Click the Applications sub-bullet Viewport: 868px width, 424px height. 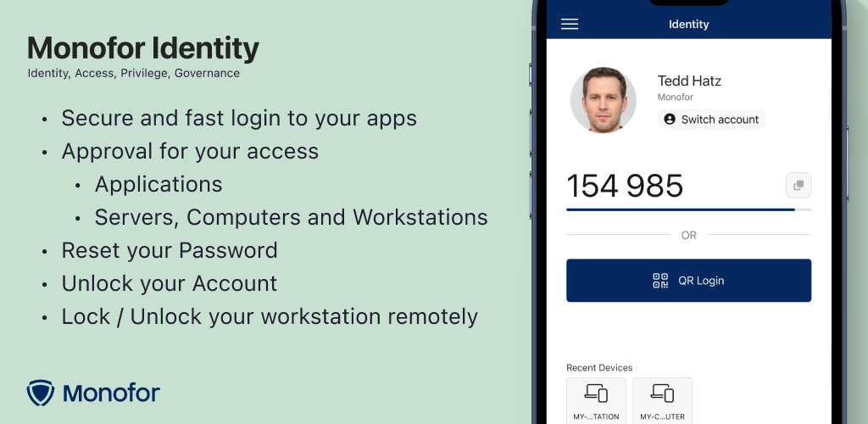(x=159, y=184)
